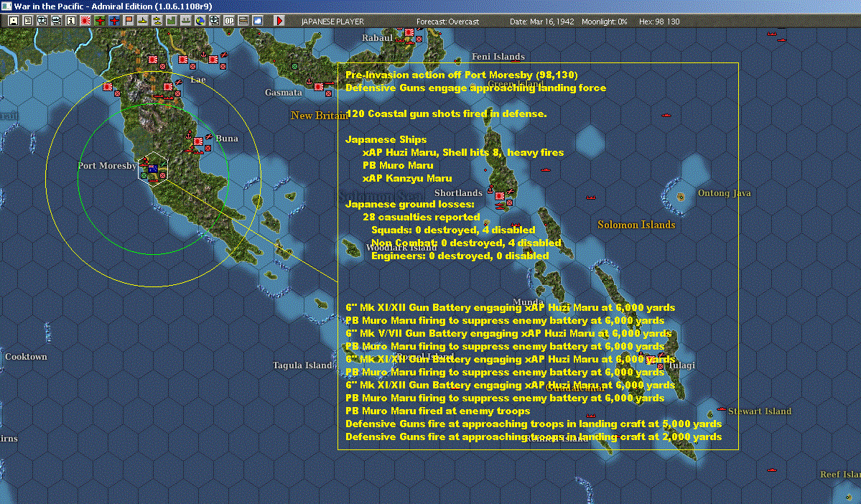Select the red plane on green background icon
This screenshot has width=861, height=504.
[100, 21]
